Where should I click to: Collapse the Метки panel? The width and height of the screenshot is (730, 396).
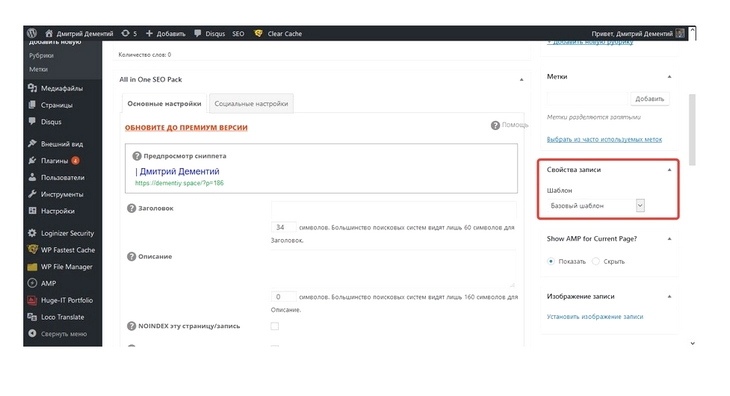669,77
